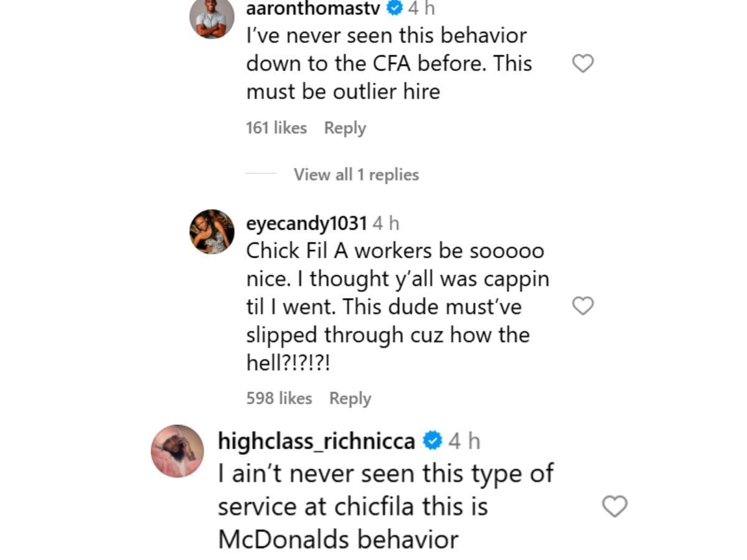747x560 pixels.
Task: Expand View all 1 replies
Action: [x=356, y=175]
